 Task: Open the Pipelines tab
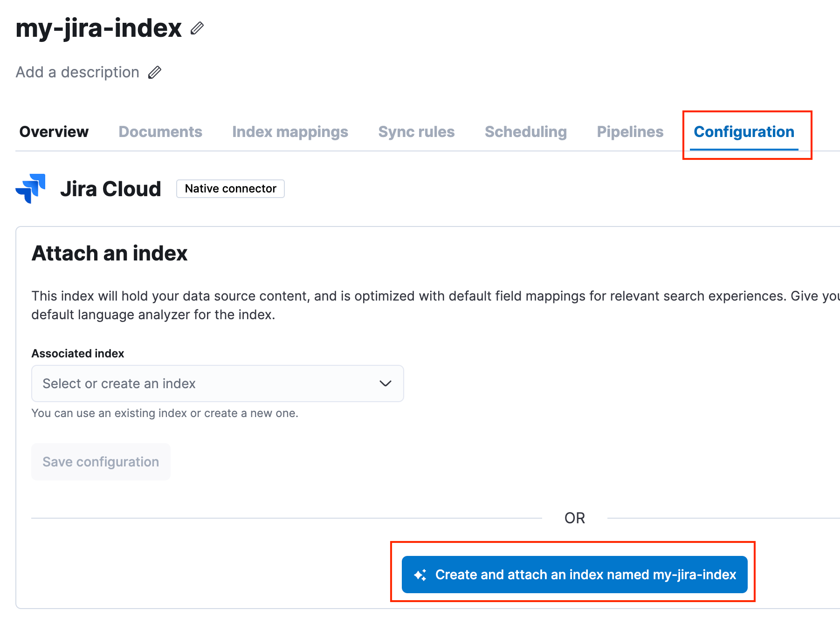click(630, 132)
